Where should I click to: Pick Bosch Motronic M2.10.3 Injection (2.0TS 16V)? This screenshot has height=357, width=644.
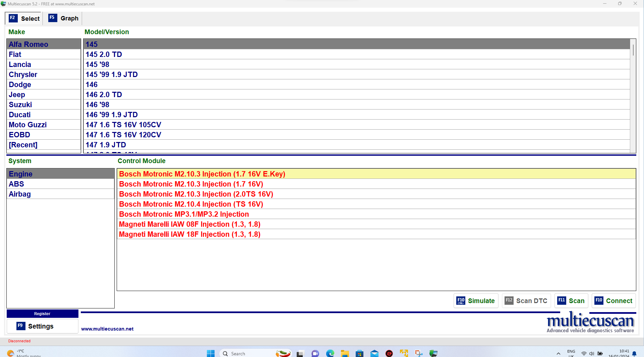pyautogui.click(x=376, y=194)
